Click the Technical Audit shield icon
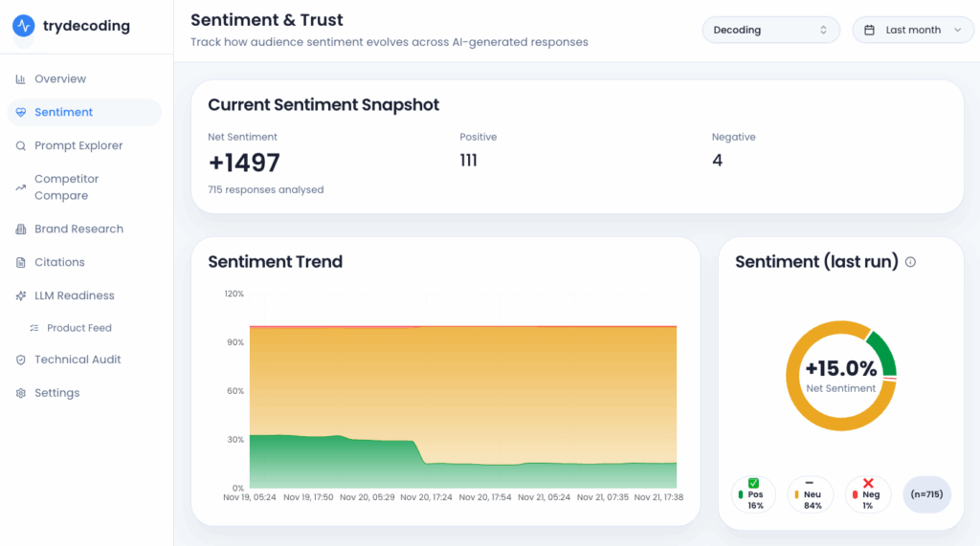The height and width of the screenshot is (546, 980). (x=21, y=360)
